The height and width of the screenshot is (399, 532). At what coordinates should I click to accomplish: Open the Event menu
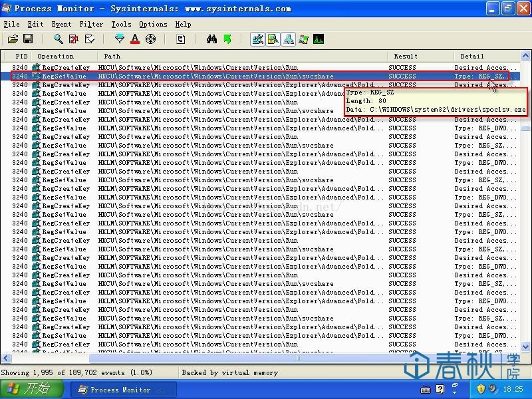[x=61, y=24]
